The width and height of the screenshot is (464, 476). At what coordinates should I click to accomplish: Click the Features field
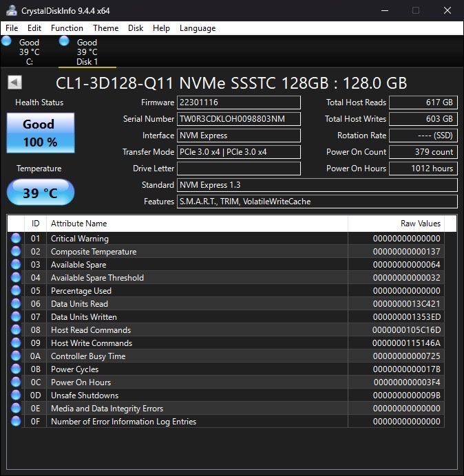(x=317, y=202)
